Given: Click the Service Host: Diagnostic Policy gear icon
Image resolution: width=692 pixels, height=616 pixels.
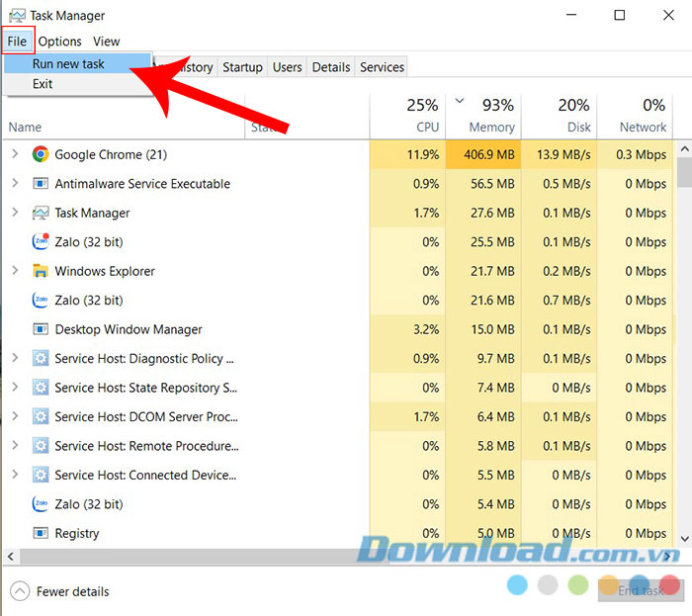Looking at the screenshot, I should [x=41, y=359].
